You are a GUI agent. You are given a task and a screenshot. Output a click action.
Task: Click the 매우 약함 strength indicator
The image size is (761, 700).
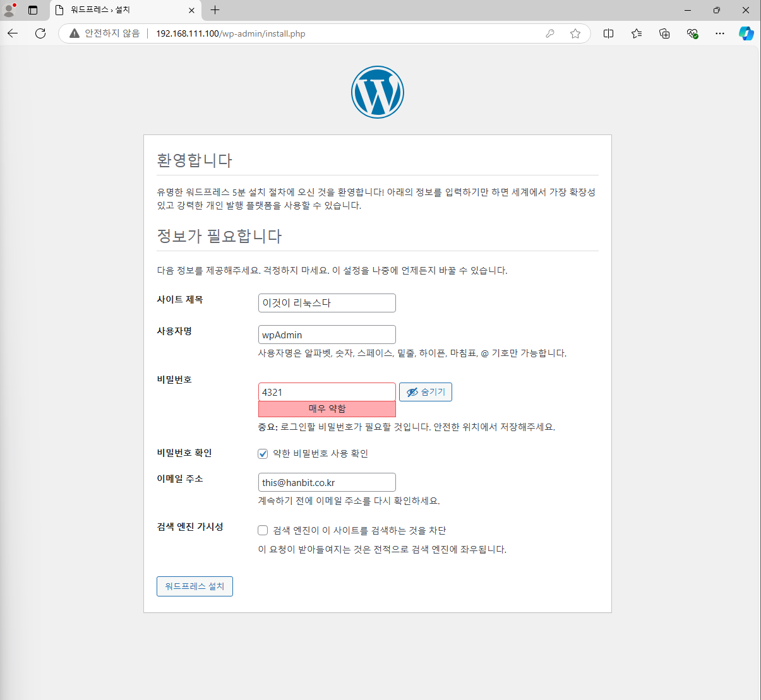pos(327,409)
